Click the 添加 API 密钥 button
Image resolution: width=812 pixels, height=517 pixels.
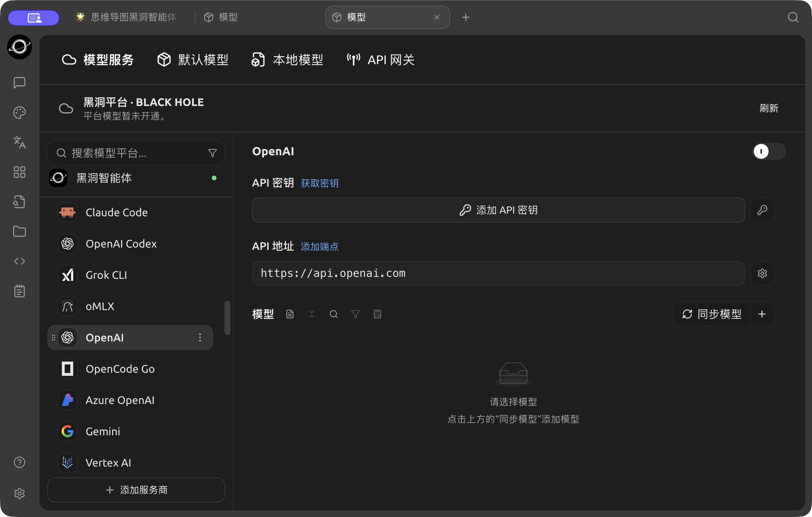point(499,210)
